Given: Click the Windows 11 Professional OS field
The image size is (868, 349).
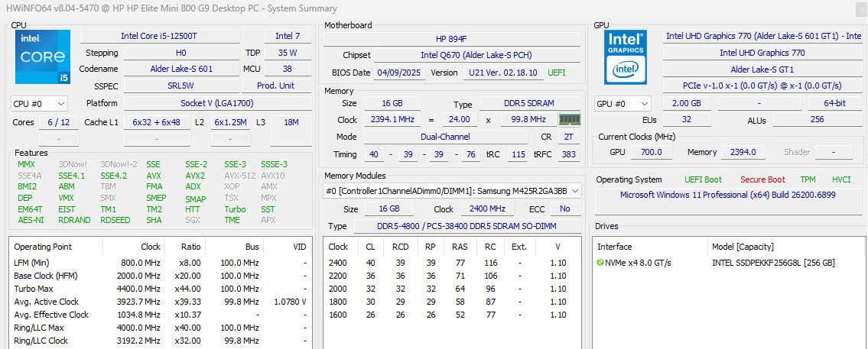Looking at the screenshot, I should tap(727, 202).
